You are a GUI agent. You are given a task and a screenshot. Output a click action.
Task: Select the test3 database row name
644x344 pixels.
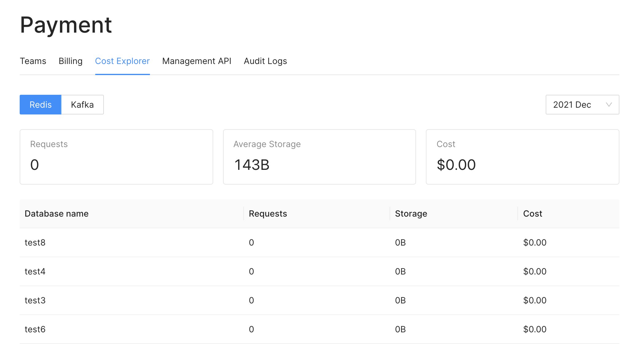coord(35,300)
